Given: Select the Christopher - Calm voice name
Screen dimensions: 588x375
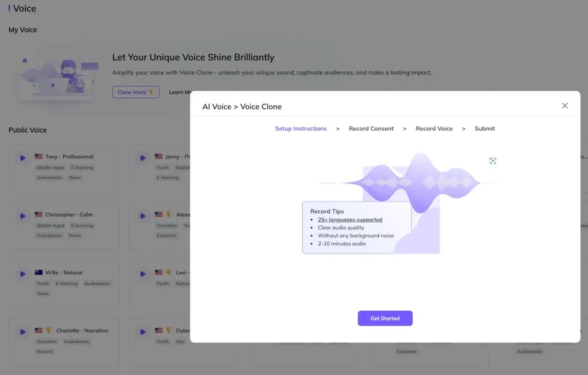Looking at the screenshot, I should tap(69, 215).
